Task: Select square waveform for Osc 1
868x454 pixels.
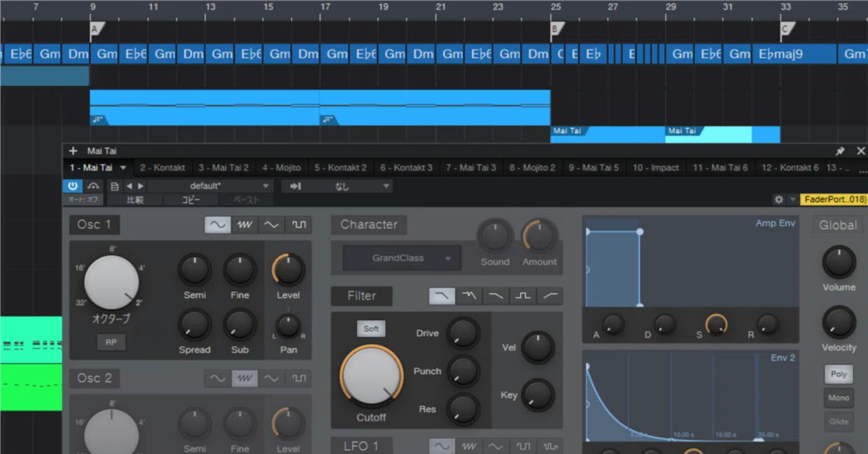Action: (298, 224)
